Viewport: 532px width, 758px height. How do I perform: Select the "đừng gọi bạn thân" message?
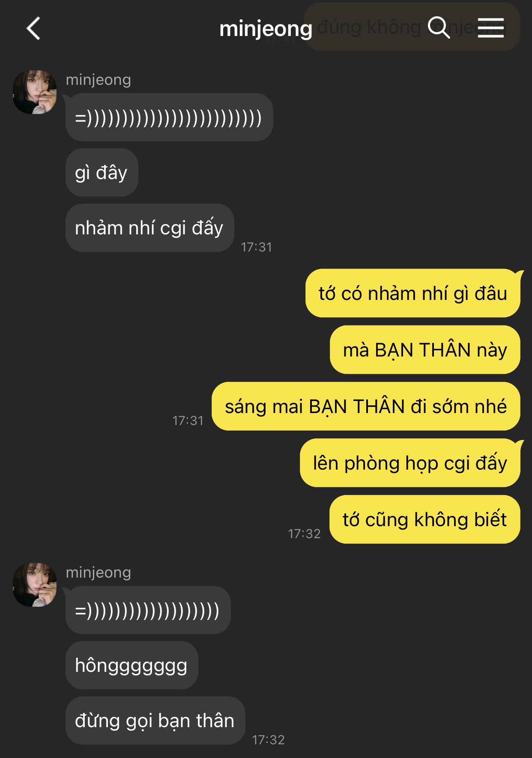(155, 721)
